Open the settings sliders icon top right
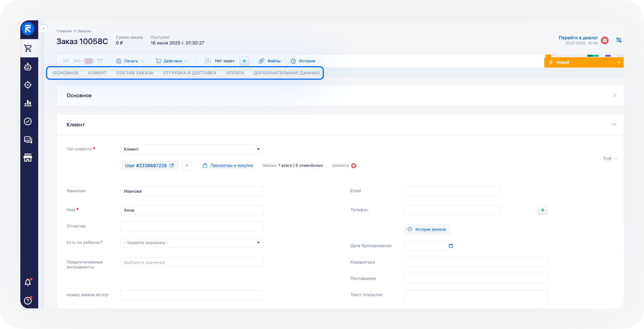644x329 pixels. click(619, 39)
